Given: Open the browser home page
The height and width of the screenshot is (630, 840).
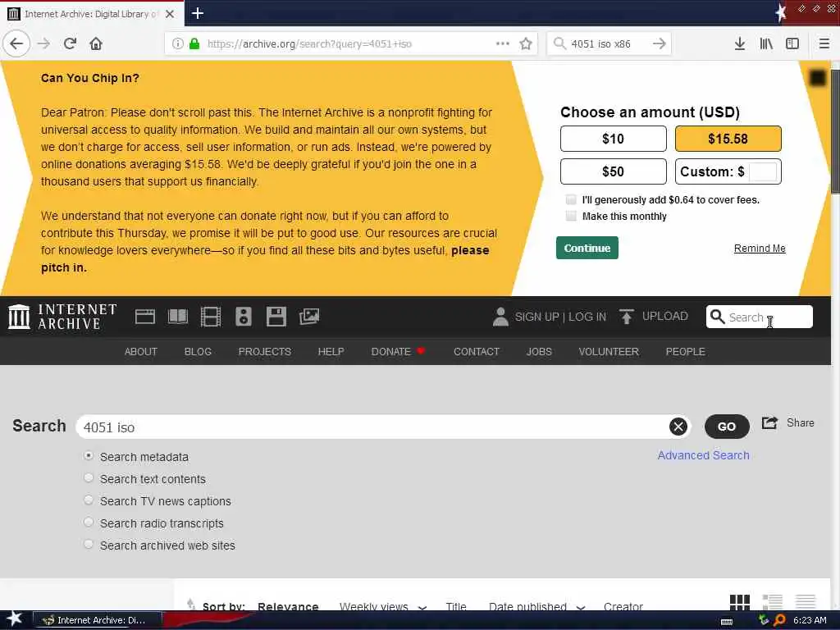Looking at the screenshot, I should [x=96, y=43].
